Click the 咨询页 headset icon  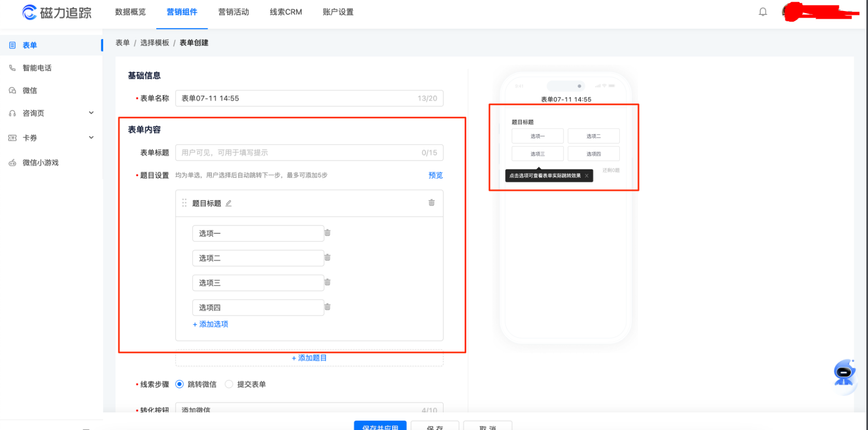pyautogui.click(x=12, y=113)
